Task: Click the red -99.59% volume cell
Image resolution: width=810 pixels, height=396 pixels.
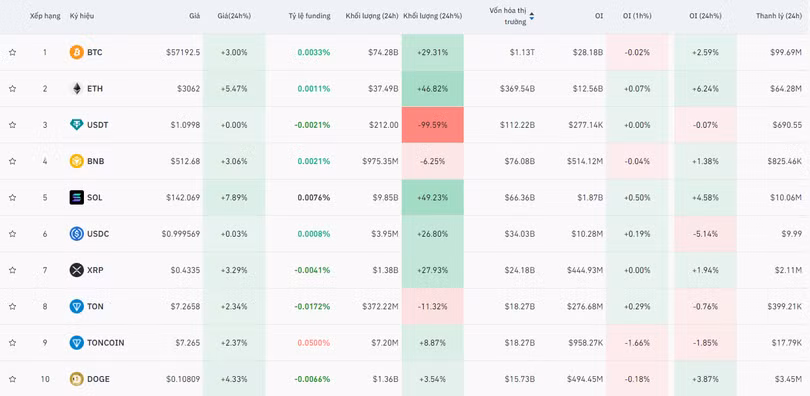Action: [432, 125]
